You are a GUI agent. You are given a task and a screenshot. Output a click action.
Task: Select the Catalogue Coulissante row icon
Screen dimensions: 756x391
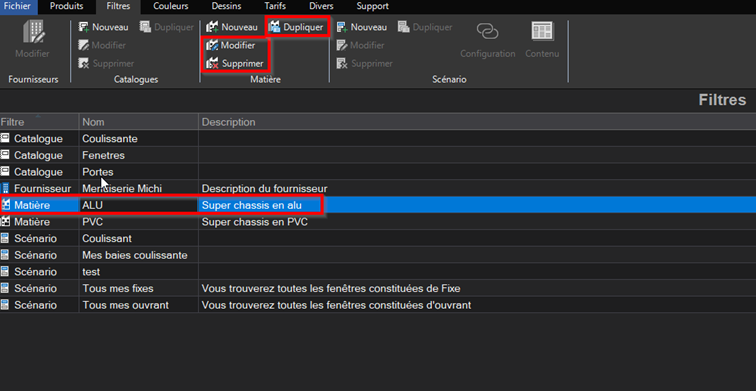click(x=5, y=138)
